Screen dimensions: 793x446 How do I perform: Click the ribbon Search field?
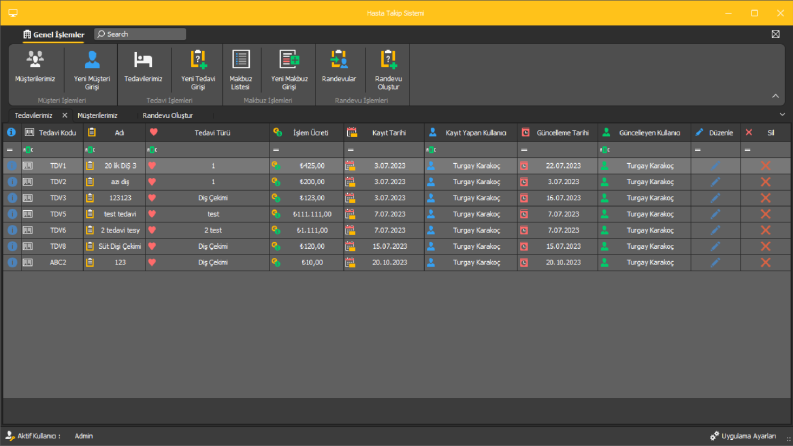pyautogui.click(x=140, y=34)
